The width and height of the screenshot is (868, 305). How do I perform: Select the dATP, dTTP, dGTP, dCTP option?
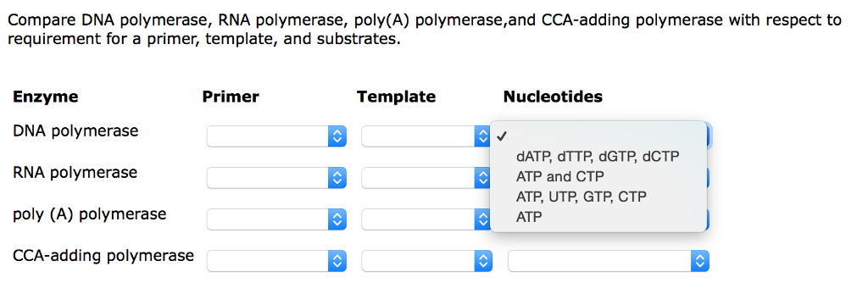tap(598, 157)
